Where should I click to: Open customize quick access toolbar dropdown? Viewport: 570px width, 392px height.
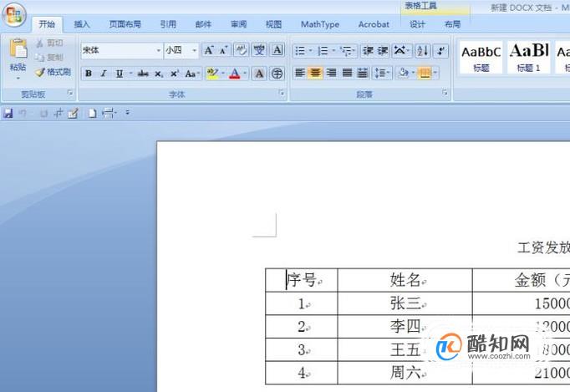(x=128, y=113)
